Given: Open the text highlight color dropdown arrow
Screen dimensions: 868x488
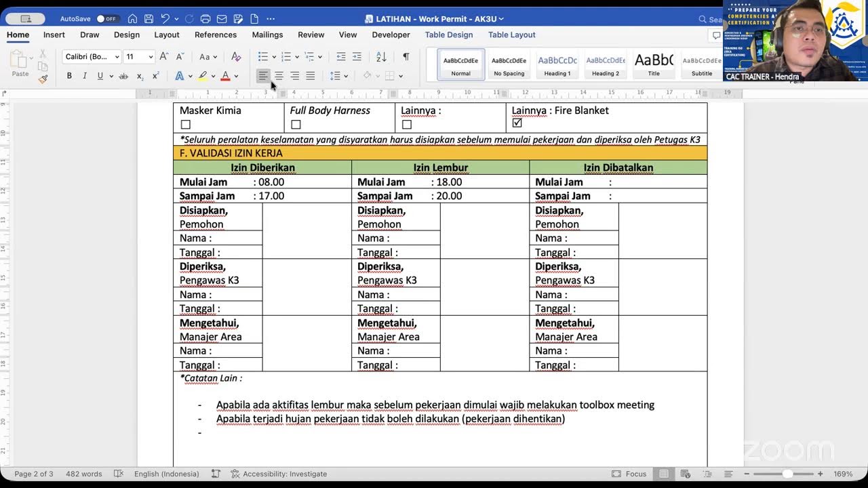Looking at the screenshot, I should pos(213,76).
